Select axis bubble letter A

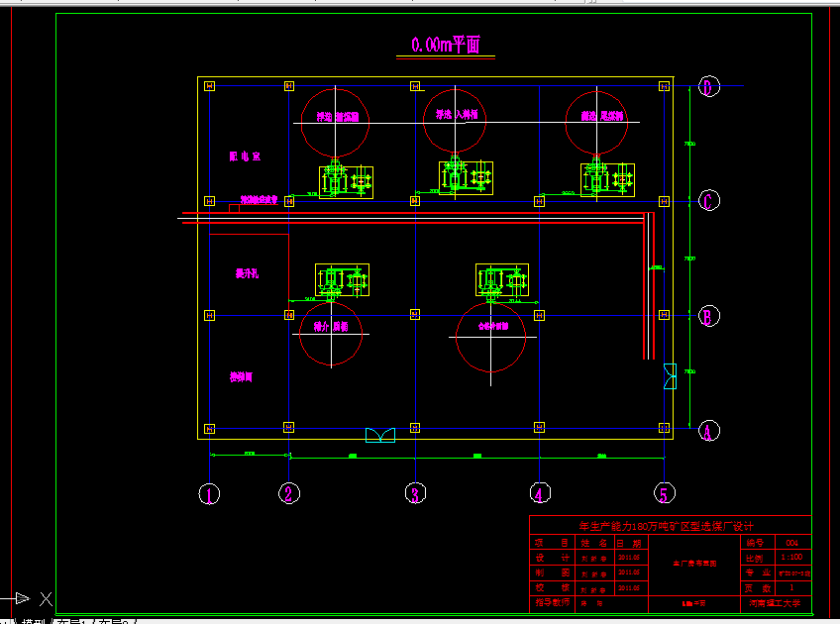click(709, 431)
